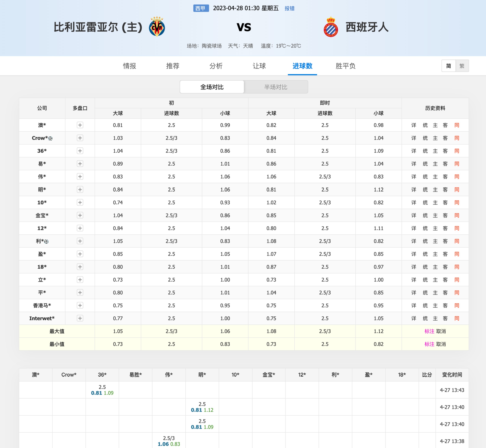Click 2.5/3 1.06 0.83 cell under 伟*
This screenshot has height=448, width=486.
coord(169,441)
